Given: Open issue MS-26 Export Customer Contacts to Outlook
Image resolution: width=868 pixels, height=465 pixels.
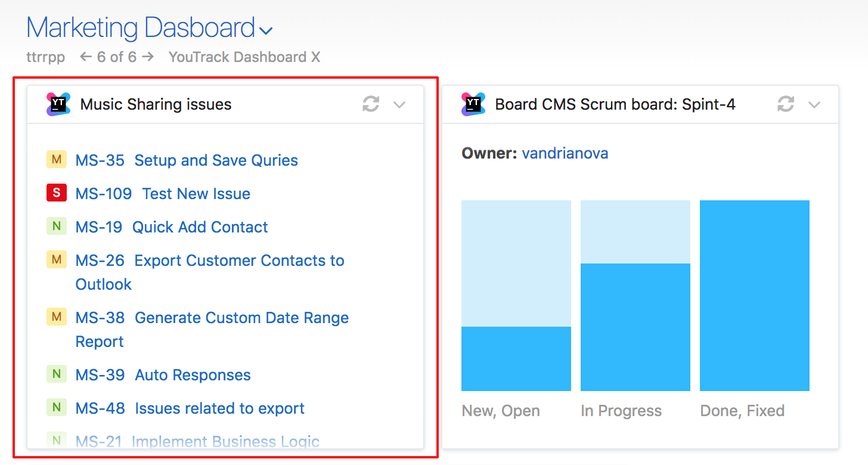Looking at the screenshot, I should pos(210,272).
